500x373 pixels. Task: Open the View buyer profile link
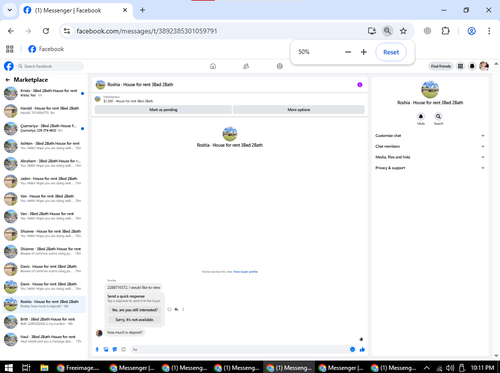pos(246,272)
